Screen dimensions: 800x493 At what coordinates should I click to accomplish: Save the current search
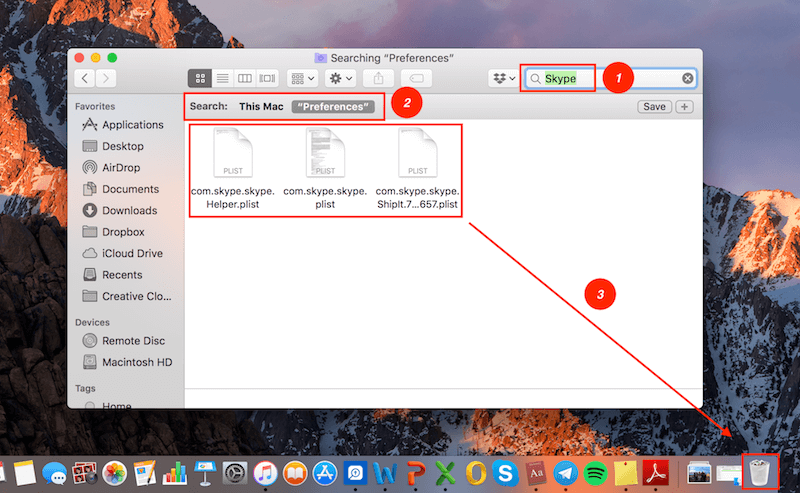[x=654, y=106]
